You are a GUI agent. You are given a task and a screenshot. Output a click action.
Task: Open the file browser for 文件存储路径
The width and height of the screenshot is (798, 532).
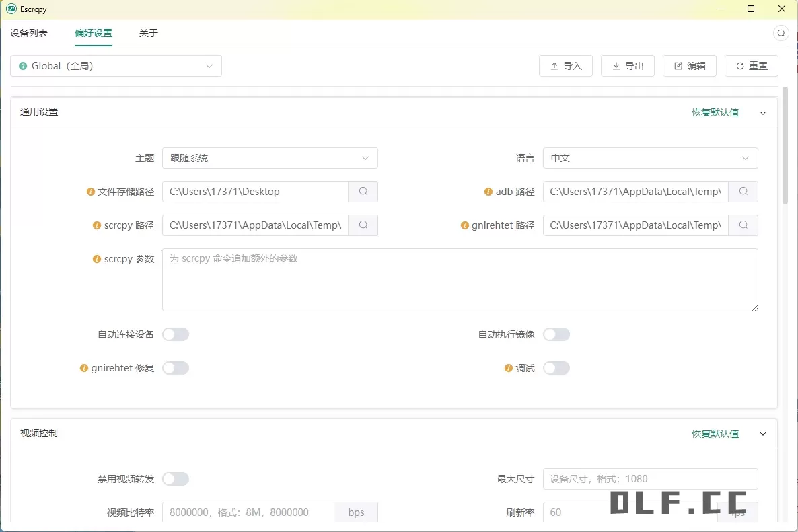(x=363, y=191)
